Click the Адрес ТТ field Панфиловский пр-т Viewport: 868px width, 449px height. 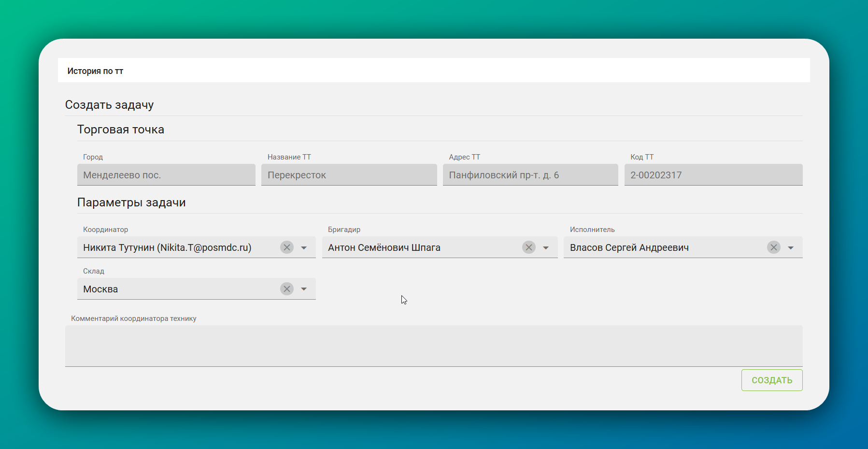pyautogui.click(x=530, y=175)
